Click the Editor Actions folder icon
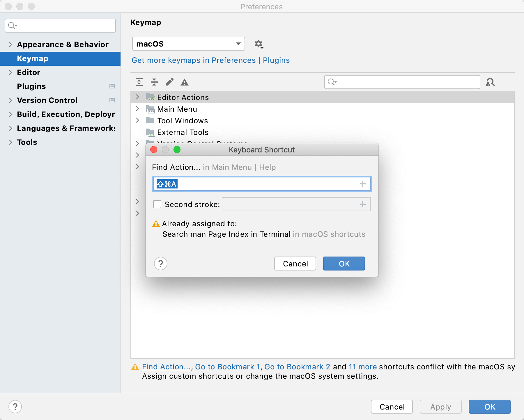524x420 pixels. (x=150, y=97)
